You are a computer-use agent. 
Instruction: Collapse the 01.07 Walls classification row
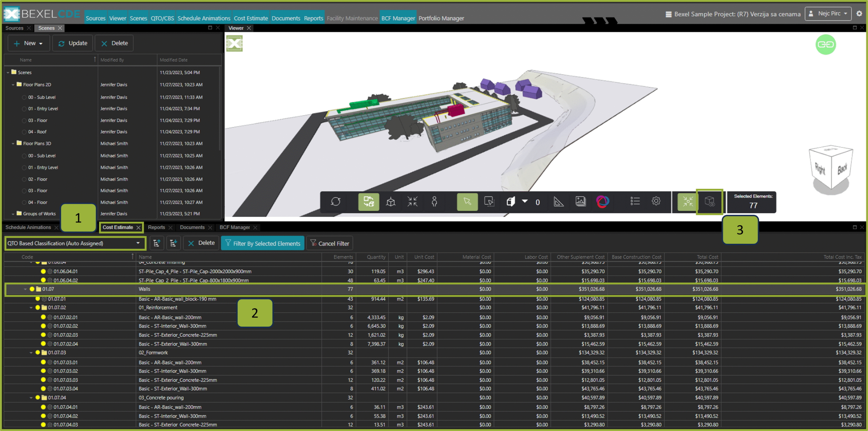(x=25, y=289)
